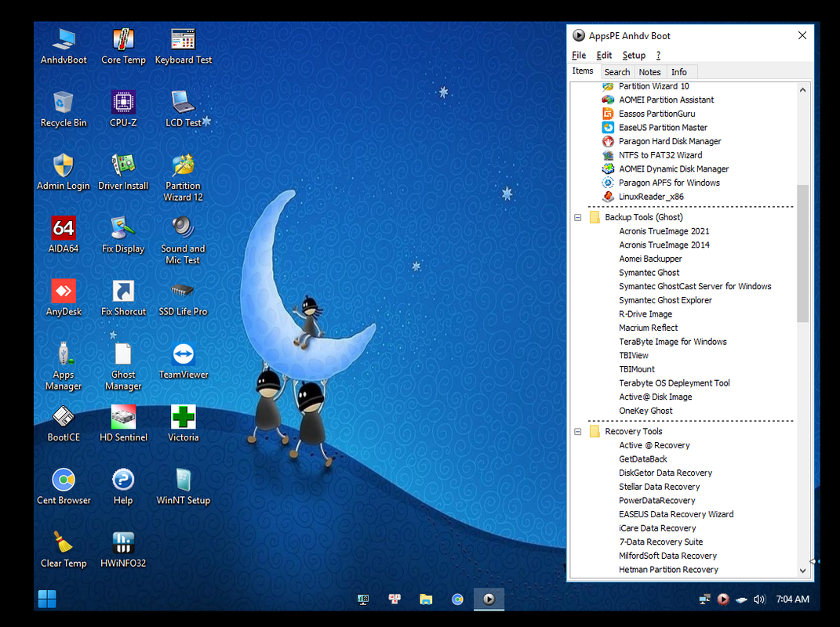840x627 pixels.
Task: Select Macrium Reflect item
Action: pos(648,328)
